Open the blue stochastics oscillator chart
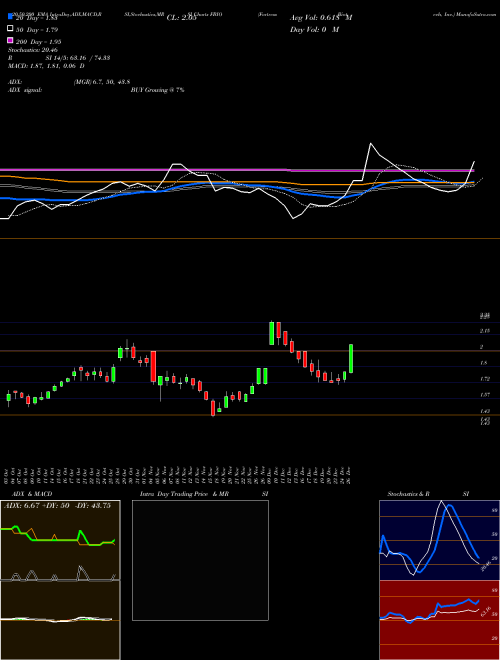The image size is (500, 660). (439, 540)
